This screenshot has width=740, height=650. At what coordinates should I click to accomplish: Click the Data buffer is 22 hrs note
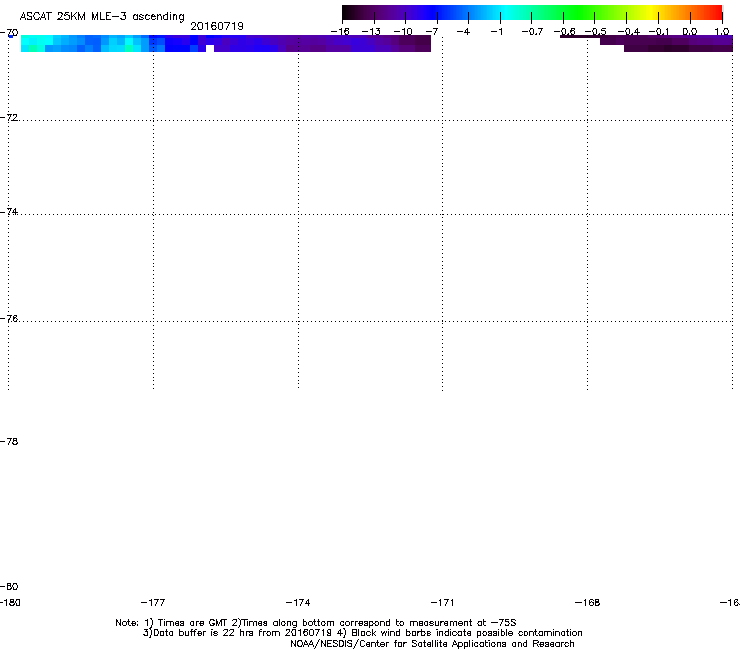click(362, 633)
